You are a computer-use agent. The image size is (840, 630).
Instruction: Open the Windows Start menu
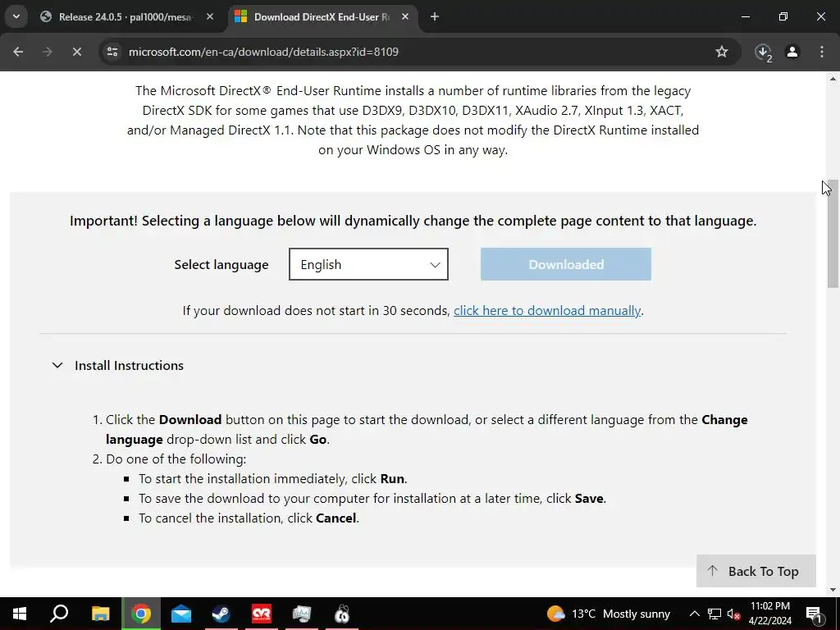pyautogui.click(x=20, y=614)
